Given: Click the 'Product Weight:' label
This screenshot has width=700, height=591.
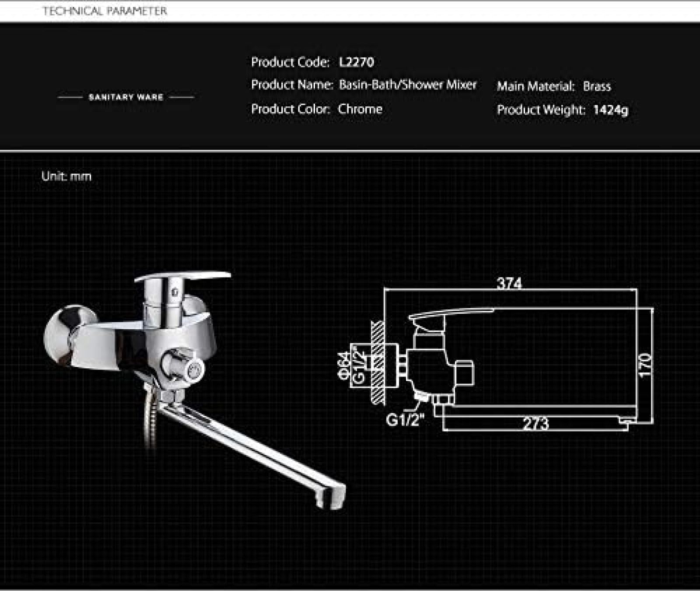Looking at the screenshot, I should pyautogui.click(x=541, y=110).
